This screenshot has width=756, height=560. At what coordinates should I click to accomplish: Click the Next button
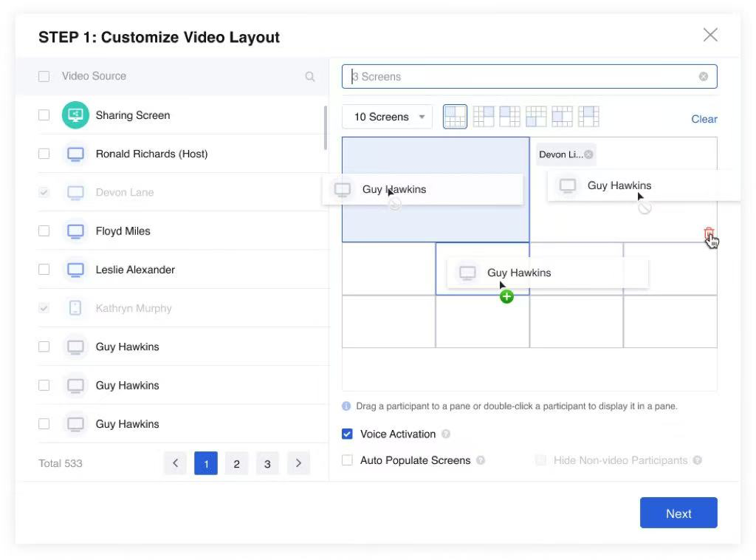[x=678, y=513]
